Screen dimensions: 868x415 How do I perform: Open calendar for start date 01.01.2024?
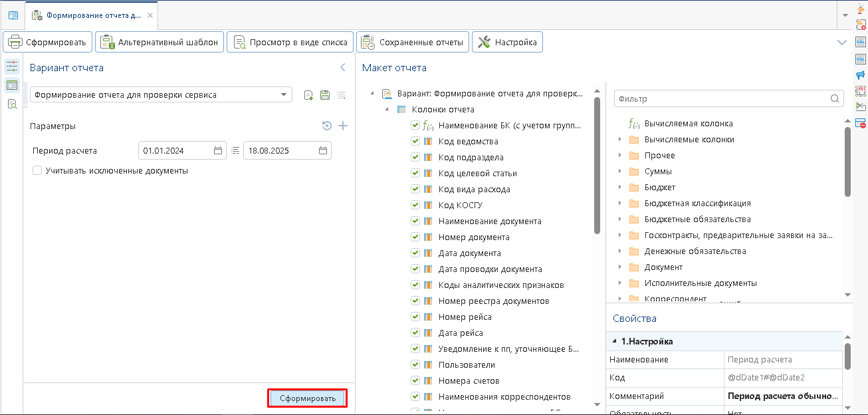218,151
